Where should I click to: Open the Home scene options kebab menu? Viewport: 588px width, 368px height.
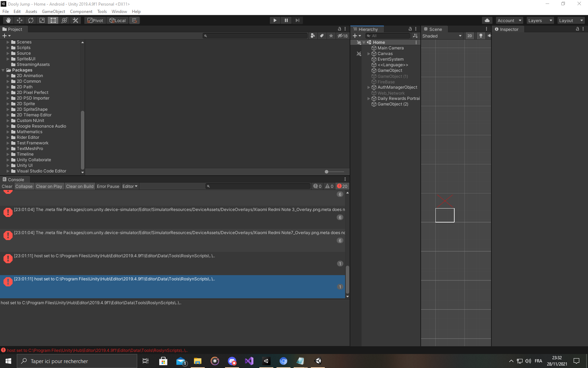point(416,42)
